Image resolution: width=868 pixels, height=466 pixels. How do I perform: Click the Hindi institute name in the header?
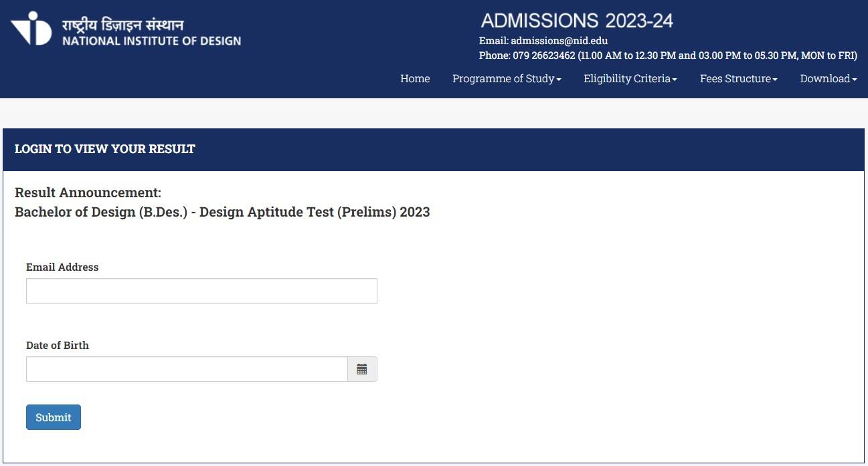(x=122, y=25)
